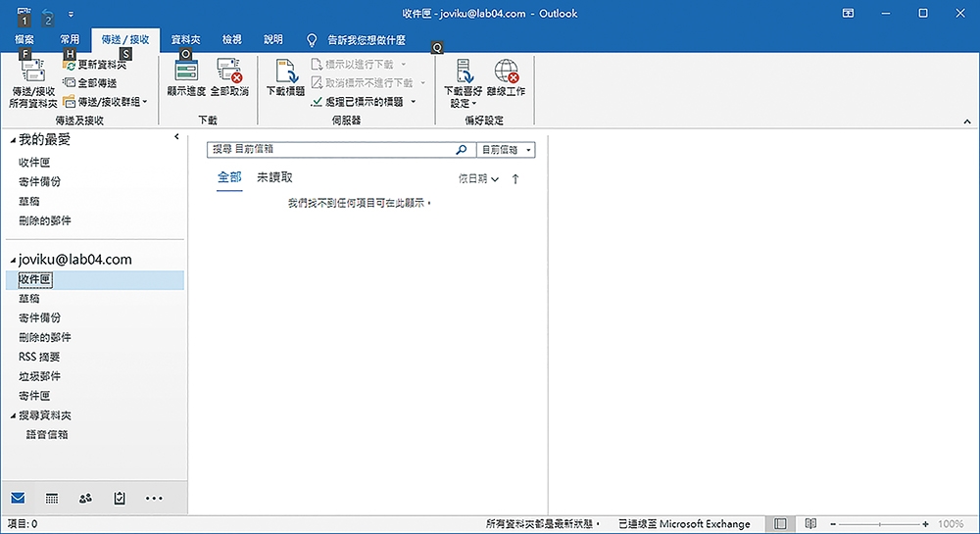Open 寄件匣 (Outbox) folder

[x=34, y=395]
